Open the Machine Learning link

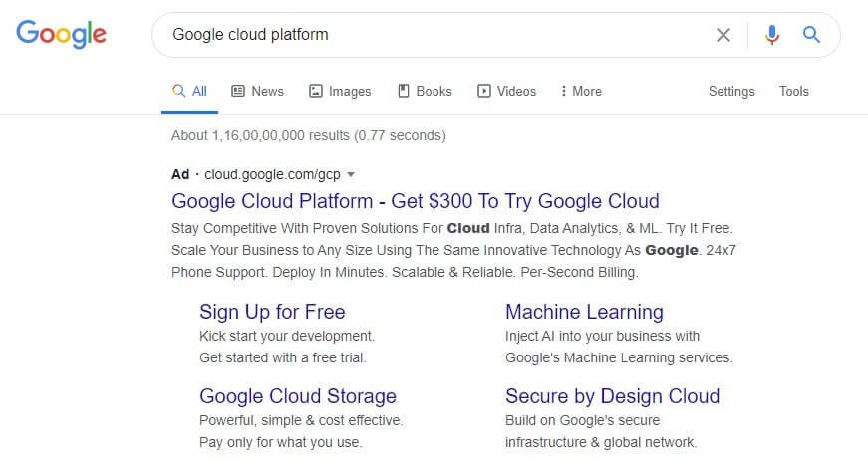coord(584,312)
